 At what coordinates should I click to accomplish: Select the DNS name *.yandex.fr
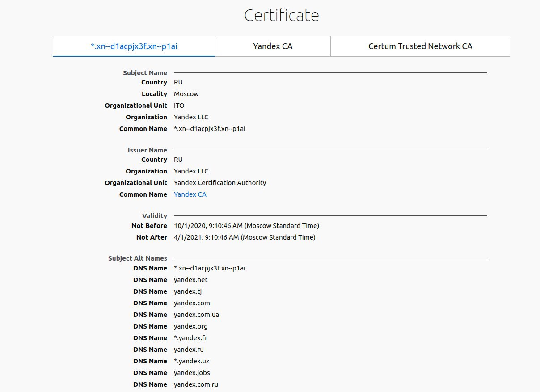click(190, 338)
